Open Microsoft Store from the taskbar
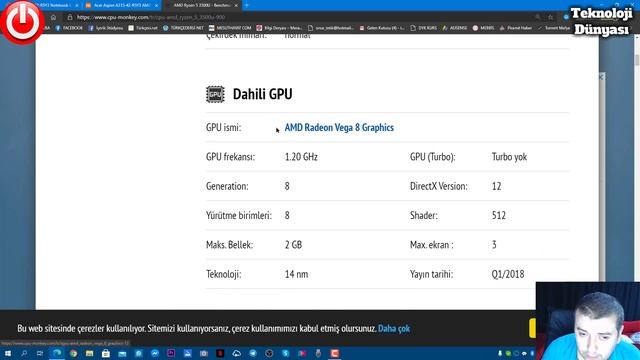This screenshot has height=360, width=640. [x=106, y=353]
